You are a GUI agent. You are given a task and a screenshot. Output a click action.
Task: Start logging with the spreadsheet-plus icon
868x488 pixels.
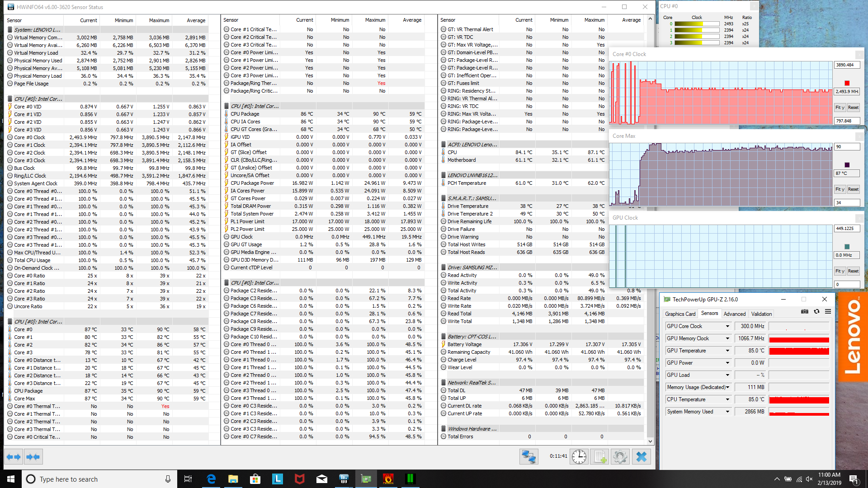pyautogui.click(x=599, y=457)
